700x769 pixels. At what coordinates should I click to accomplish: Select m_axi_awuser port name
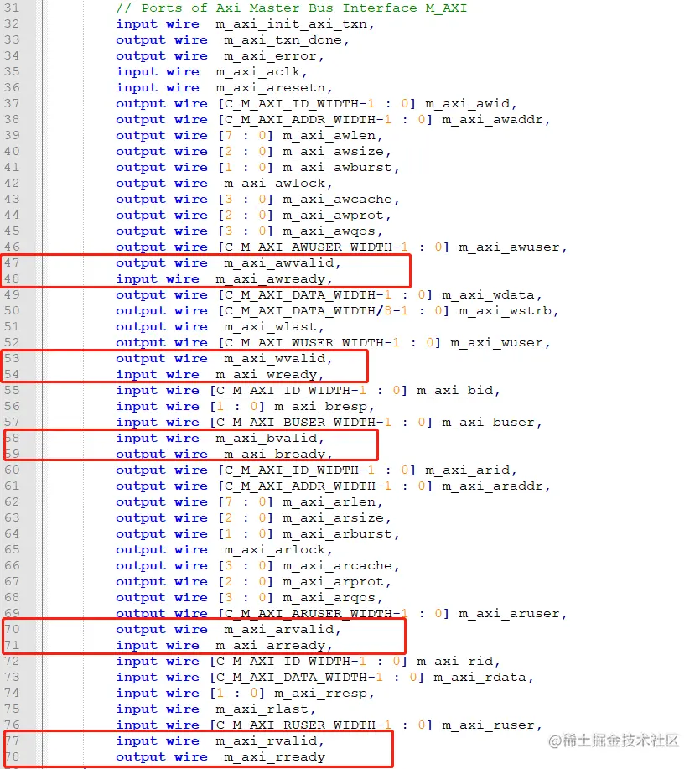[x=510, y=247]
